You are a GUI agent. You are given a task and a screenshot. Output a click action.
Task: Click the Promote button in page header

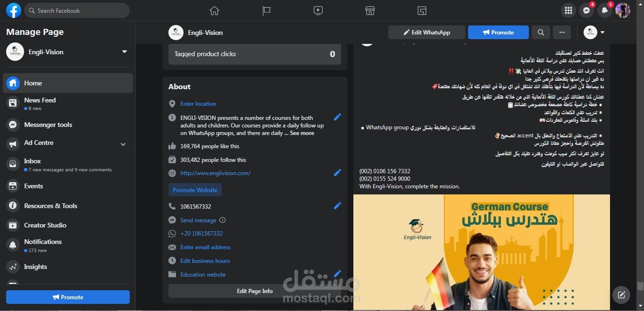point(498,32)
